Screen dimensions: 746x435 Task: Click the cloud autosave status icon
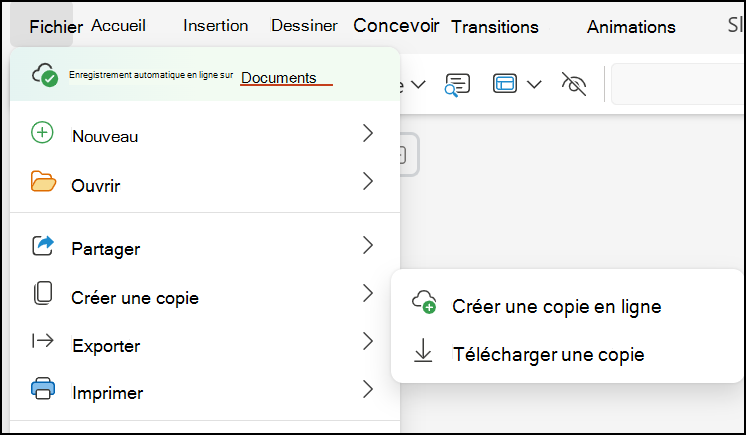45,75
